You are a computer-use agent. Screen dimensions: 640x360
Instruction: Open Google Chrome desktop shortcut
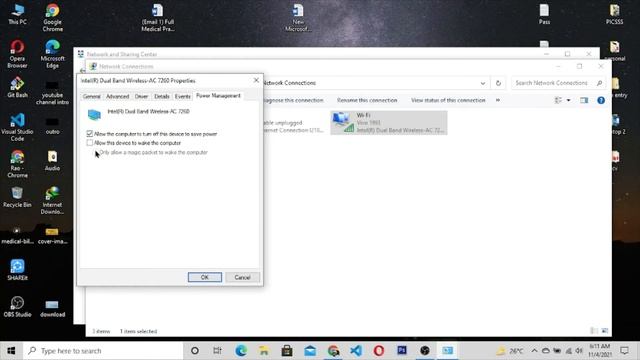[x=52, y=18]
